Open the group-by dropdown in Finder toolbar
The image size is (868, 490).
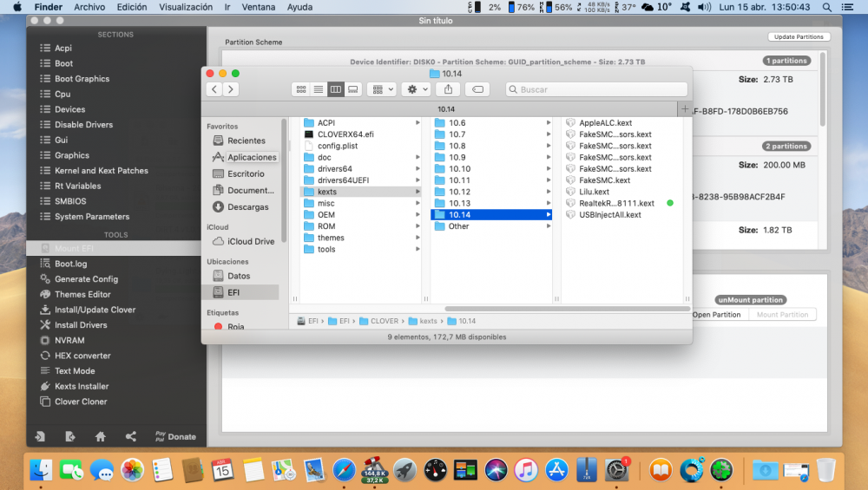coord(382,89)
